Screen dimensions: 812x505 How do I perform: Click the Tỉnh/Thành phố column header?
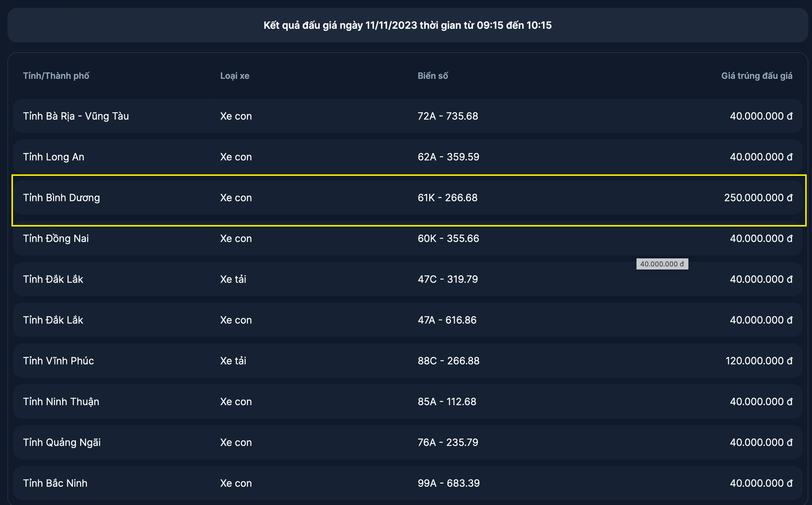(x=56, y=76)
